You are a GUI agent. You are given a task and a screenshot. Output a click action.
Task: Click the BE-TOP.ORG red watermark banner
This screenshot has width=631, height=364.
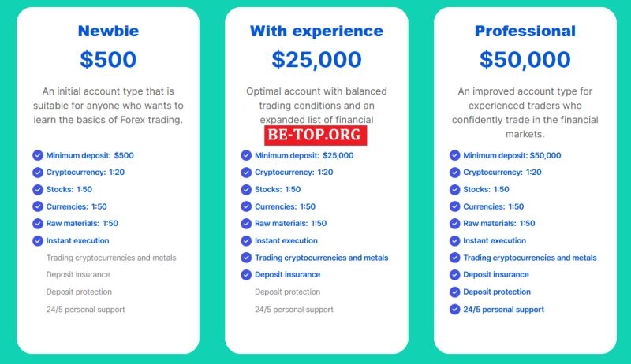point(315,135)
